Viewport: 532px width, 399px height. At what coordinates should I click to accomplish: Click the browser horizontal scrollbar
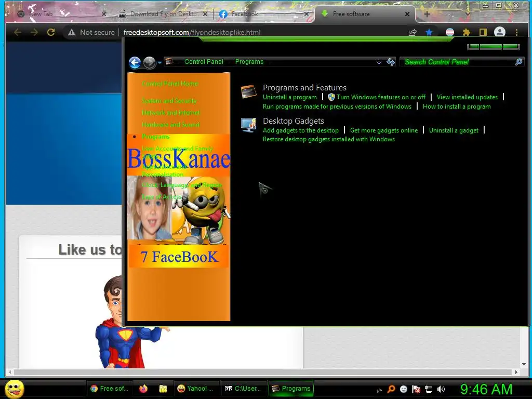(x=263, y=372)
